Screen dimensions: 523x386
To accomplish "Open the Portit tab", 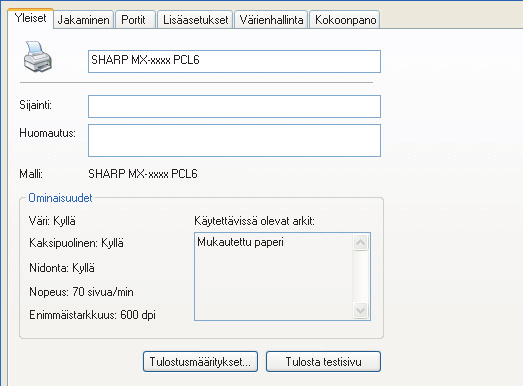I will click(135, 20).
